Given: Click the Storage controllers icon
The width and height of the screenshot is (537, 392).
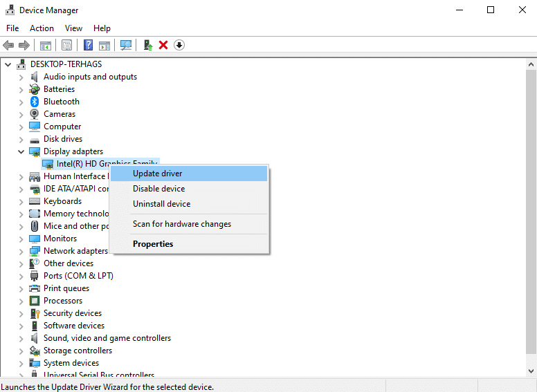Looking at the screenshot, I should (x=34, y=351).
